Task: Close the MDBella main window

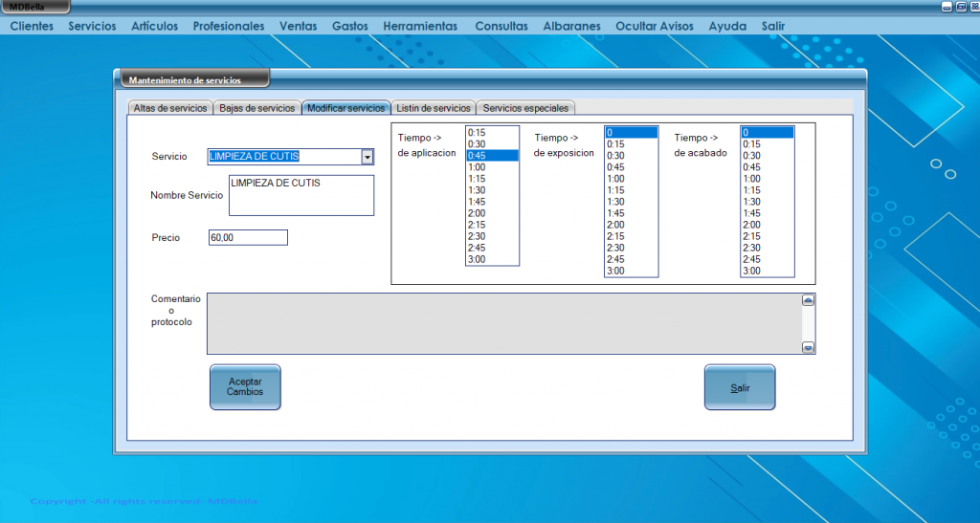Action: pos(975,7)
